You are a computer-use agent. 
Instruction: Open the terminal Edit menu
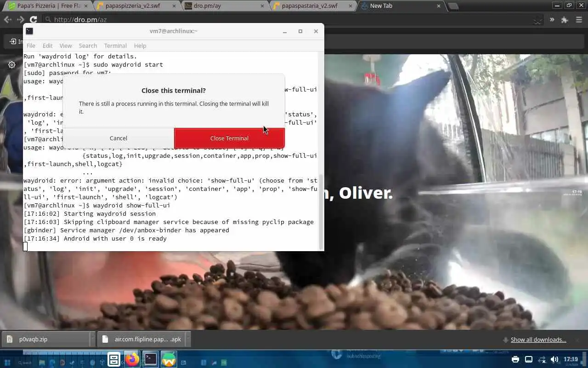tap(48, 46)
